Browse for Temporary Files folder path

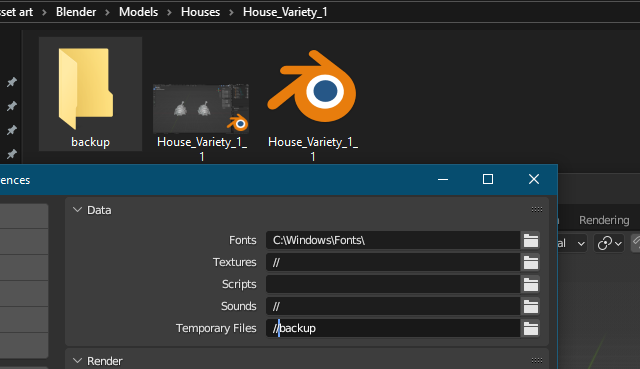[530, 329]
